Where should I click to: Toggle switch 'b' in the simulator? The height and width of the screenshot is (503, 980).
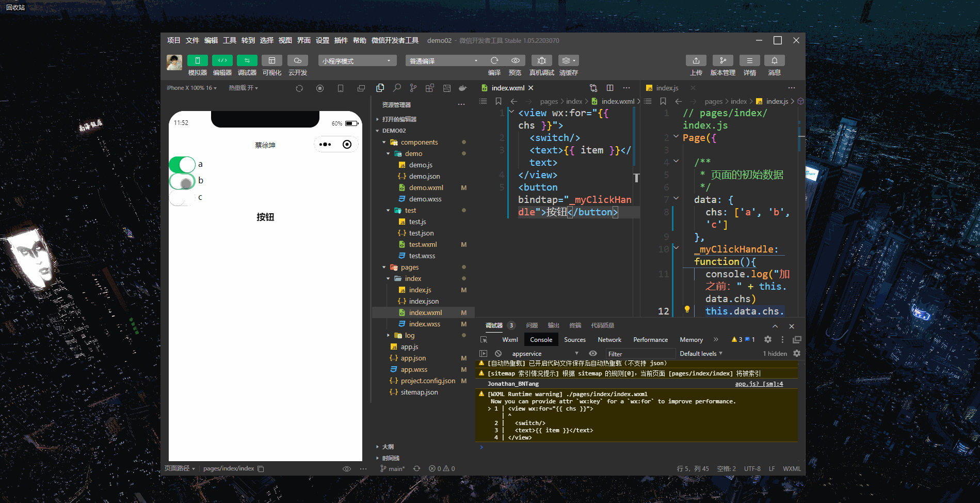182,181
